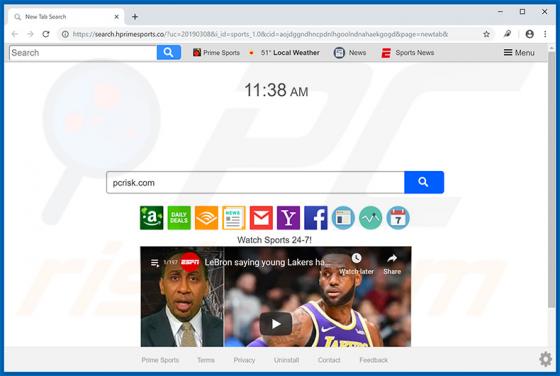
Task: Close the New Tab Search tab
Action: coord(116,17)
